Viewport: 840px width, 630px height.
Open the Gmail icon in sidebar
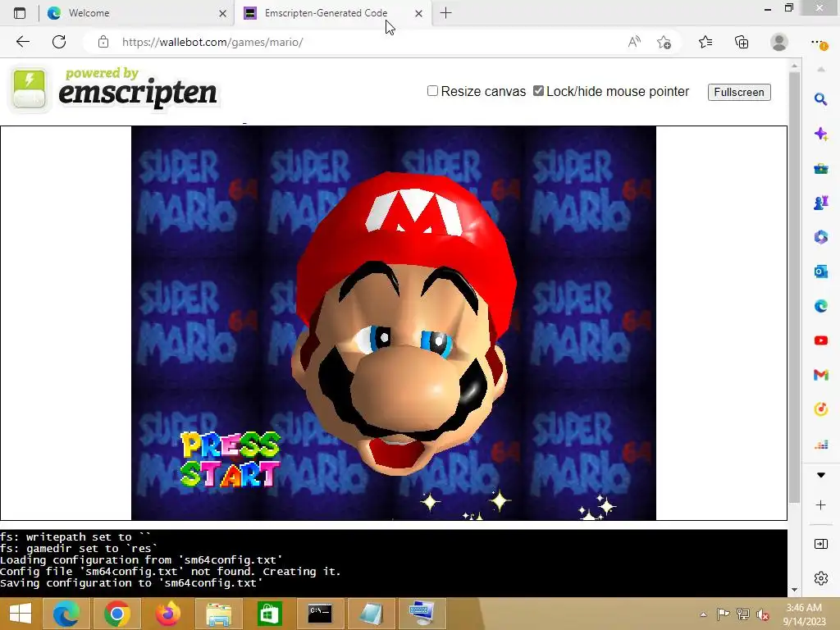point(820,375)
